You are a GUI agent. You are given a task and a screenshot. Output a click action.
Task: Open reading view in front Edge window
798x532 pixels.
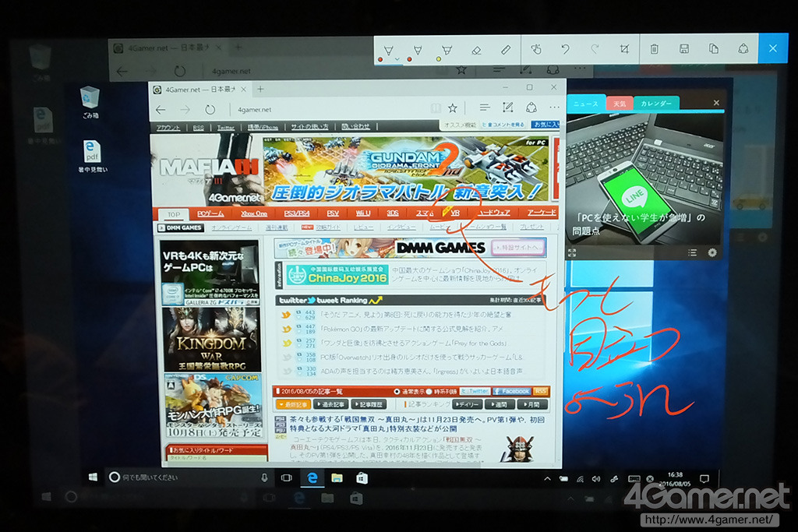[x=436, y=107]
